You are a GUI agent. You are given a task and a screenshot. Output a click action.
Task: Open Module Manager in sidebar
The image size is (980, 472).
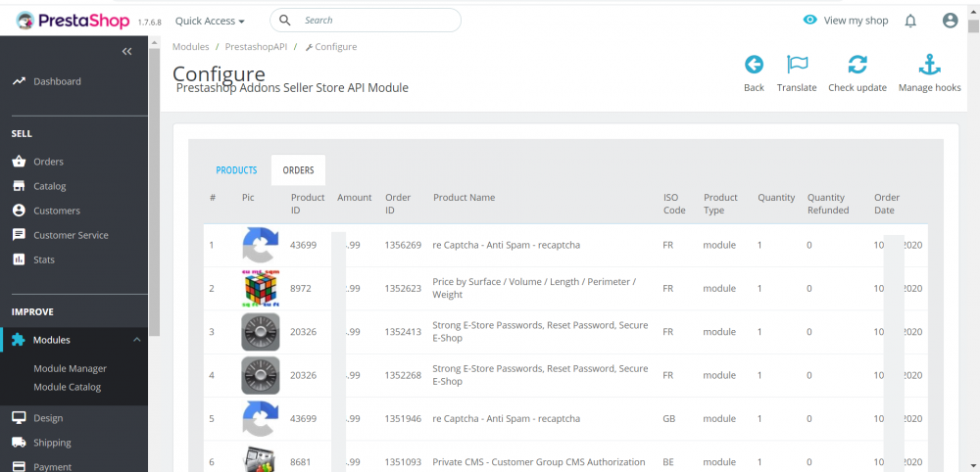(70, 368)
